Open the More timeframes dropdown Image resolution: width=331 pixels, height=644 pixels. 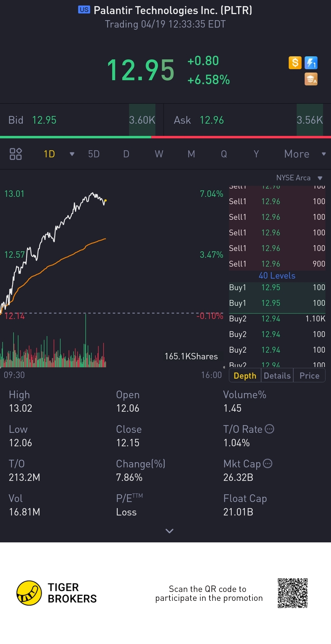coord(305,154)
